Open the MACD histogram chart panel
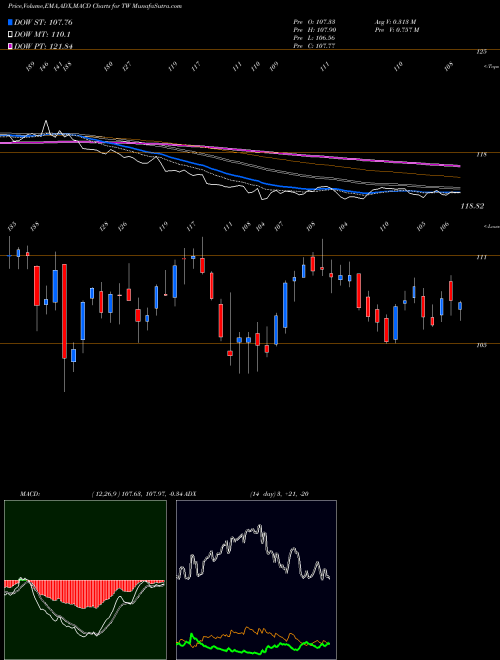The width and height of the screenshot is (500, 660). click(x=85, y=580)
